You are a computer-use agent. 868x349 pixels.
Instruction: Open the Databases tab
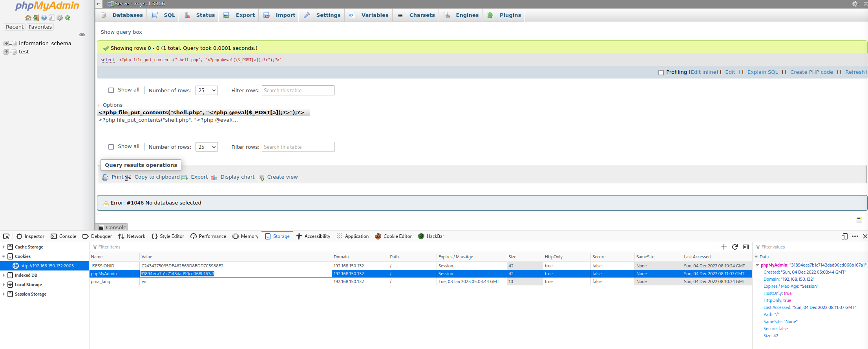[122, 15]
